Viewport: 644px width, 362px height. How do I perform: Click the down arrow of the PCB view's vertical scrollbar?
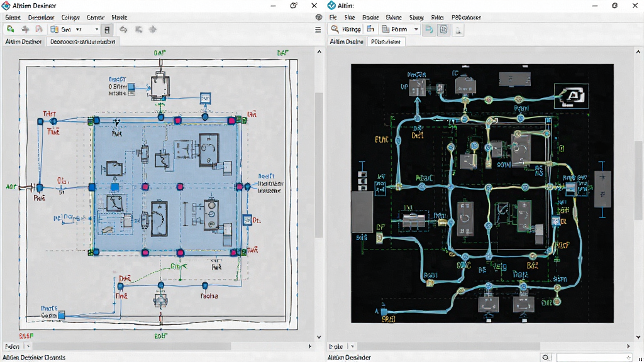point(638,337)
